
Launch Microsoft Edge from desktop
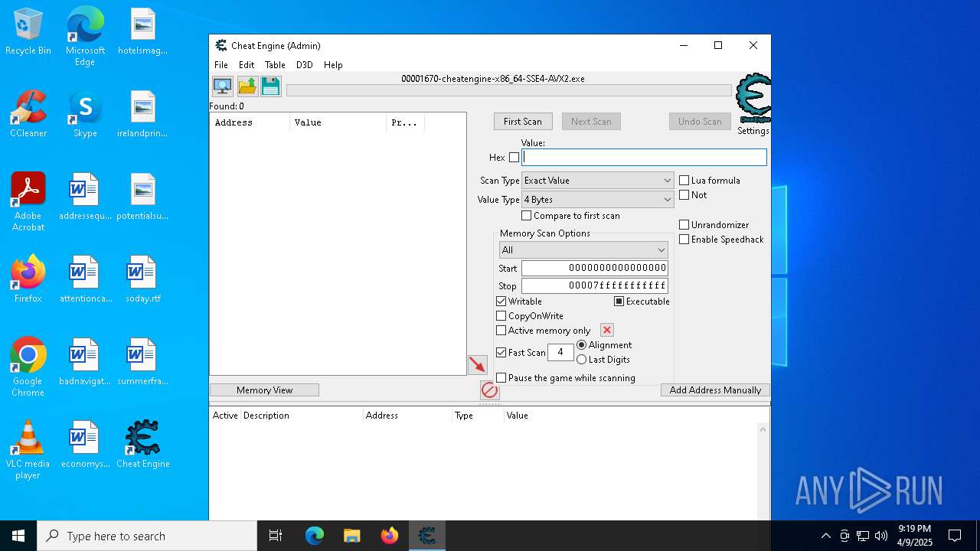(x=85, y=37)
